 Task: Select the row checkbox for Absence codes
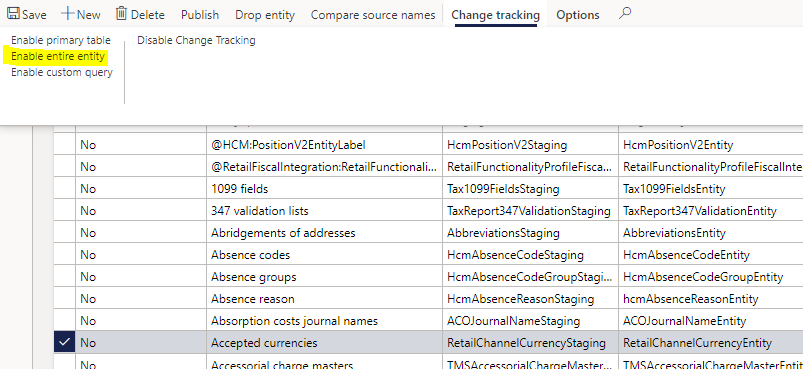65,254
